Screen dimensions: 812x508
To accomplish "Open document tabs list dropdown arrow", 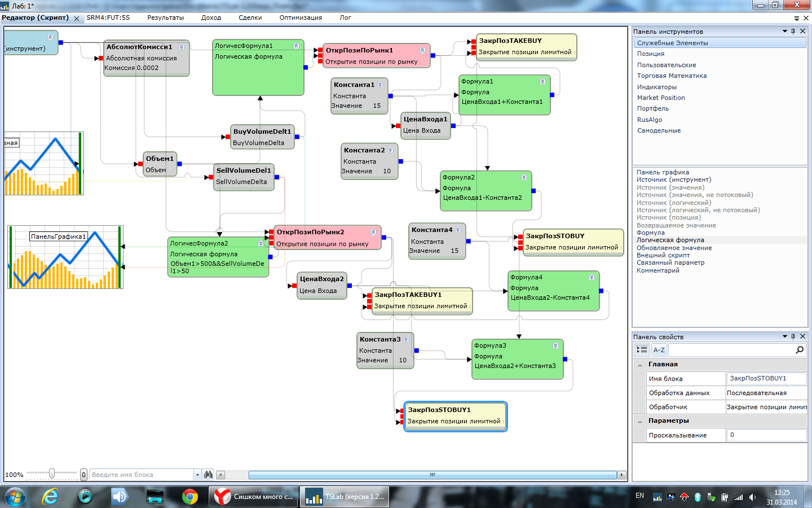I will [797, 19].
